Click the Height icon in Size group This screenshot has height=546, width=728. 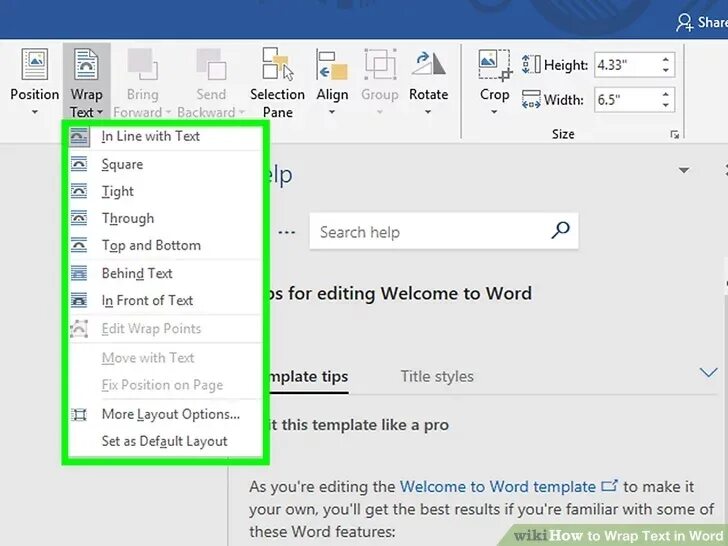click(531, 64)
